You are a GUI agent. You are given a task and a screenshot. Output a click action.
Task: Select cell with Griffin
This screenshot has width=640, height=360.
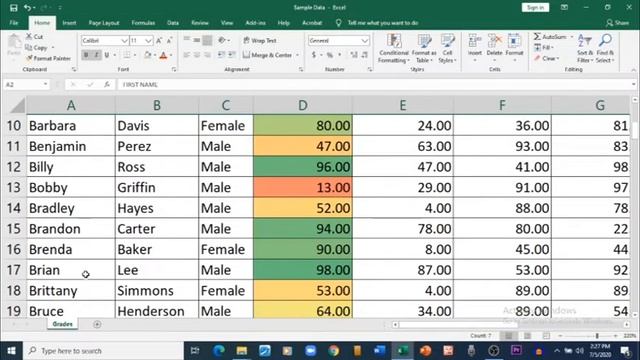coord(157,187)
